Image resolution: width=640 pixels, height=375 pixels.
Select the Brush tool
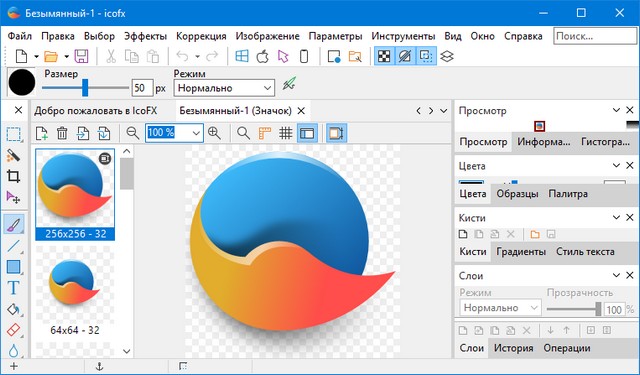click(x=13, y=224)
